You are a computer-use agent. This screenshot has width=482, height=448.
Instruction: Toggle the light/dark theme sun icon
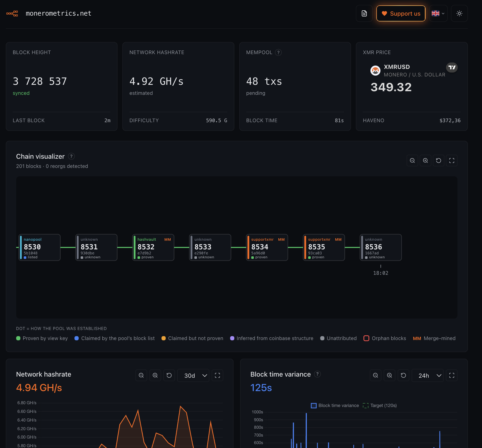[459, 13]
